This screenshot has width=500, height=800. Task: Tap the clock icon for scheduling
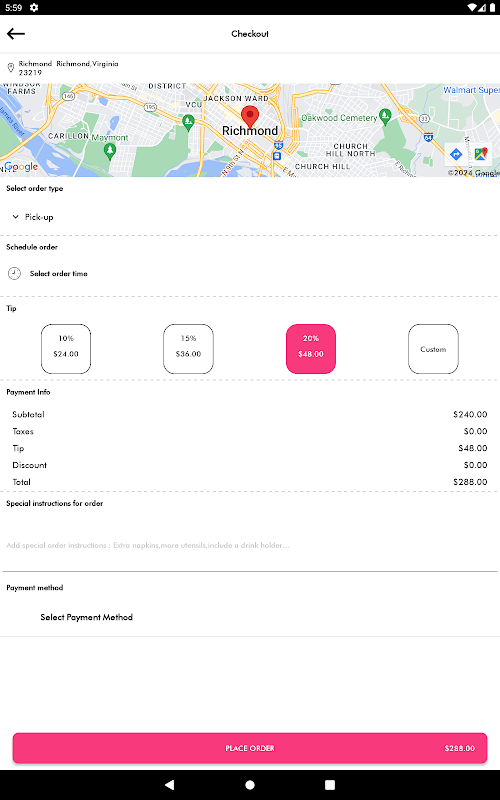pos(14,273)
